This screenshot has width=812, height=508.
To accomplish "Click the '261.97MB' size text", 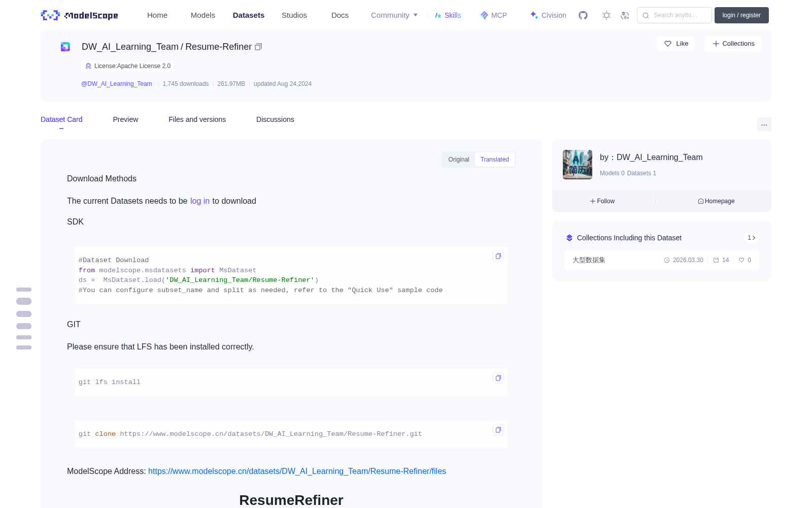I will tap(231, 84).
